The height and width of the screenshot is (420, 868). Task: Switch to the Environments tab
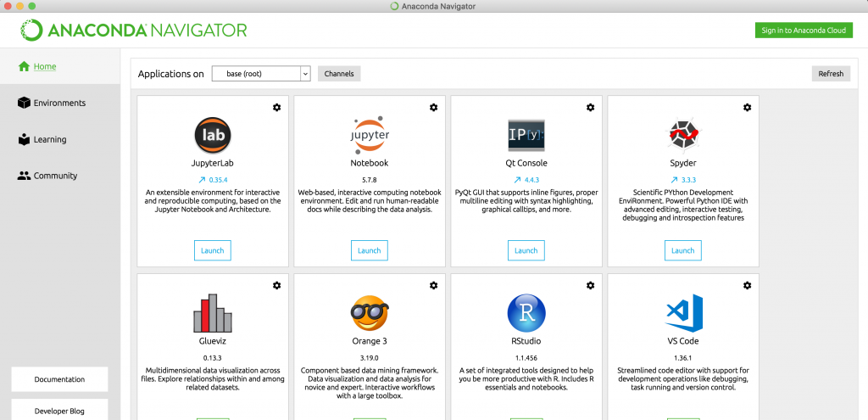click(x=60, y=103)
